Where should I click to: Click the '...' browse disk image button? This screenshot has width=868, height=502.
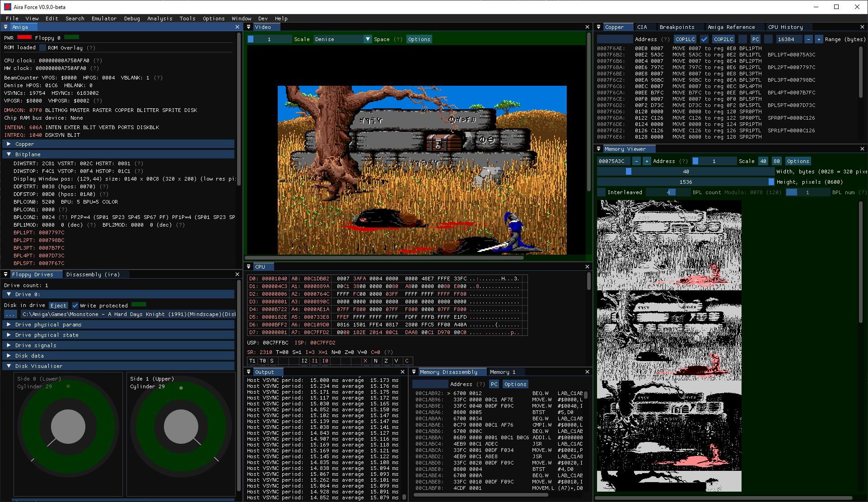point(10,314)
